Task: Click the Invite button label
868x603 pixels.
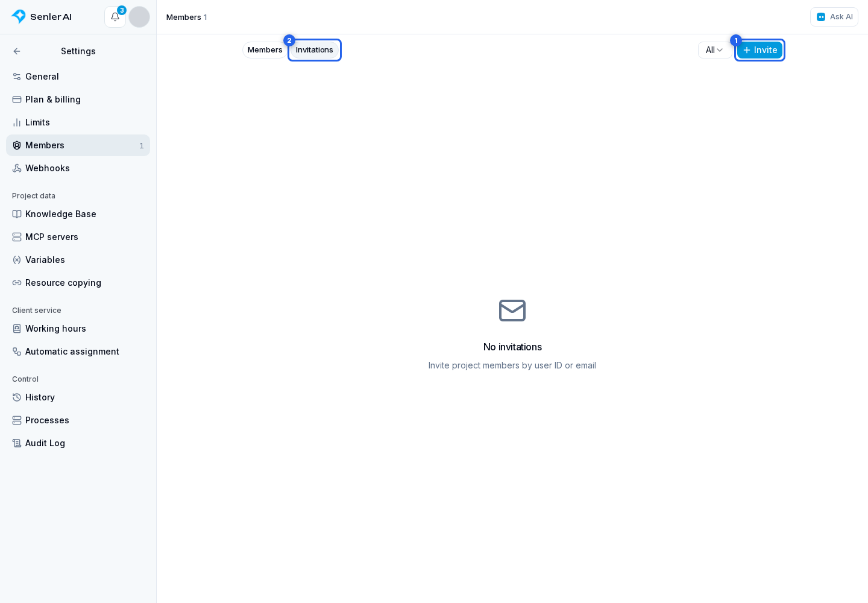Action: 766,50
